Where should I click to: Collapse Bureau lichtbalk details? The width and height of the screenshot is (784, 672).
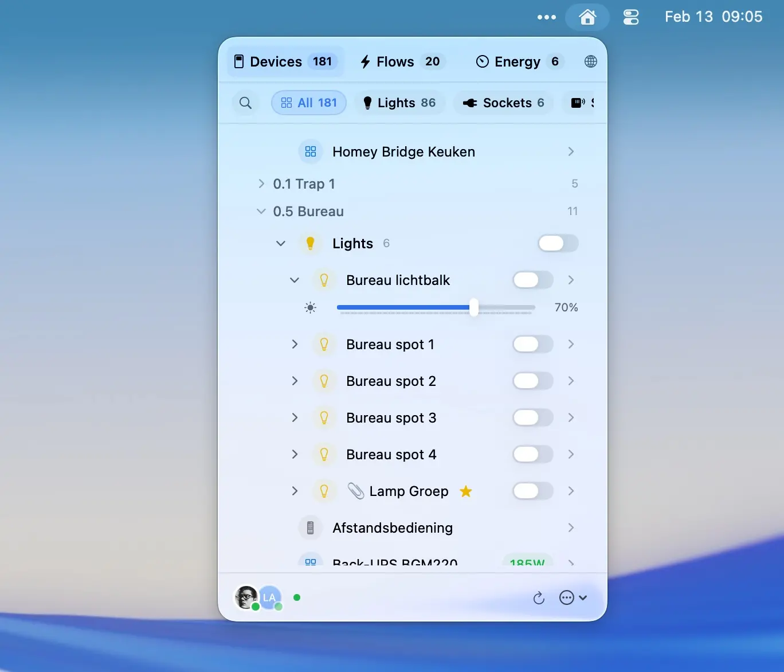tap(295, 280)
